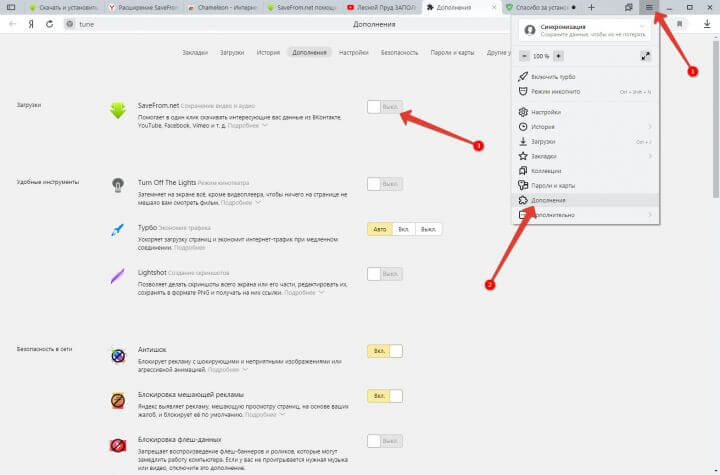Click the SaveFrom.net green arrow icon
This screenshot has height=475, width=720.
click(118, 111)
